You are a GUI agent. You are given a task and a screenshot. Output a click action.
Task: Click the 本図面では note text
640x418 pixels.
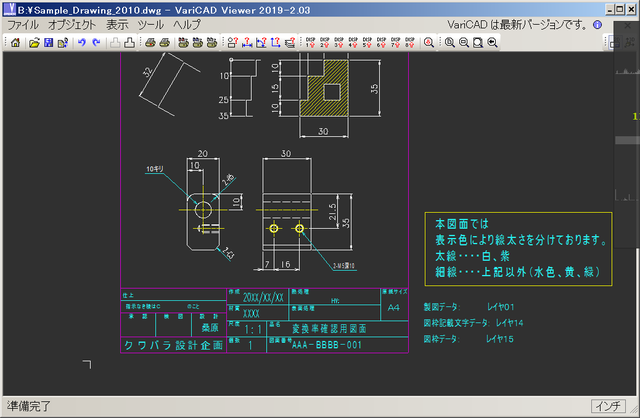coord(462,224)
